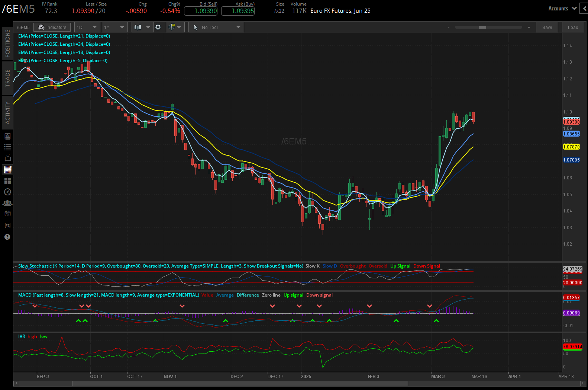Switch to the ACTIVITY side tab

(x=7, y=113)
